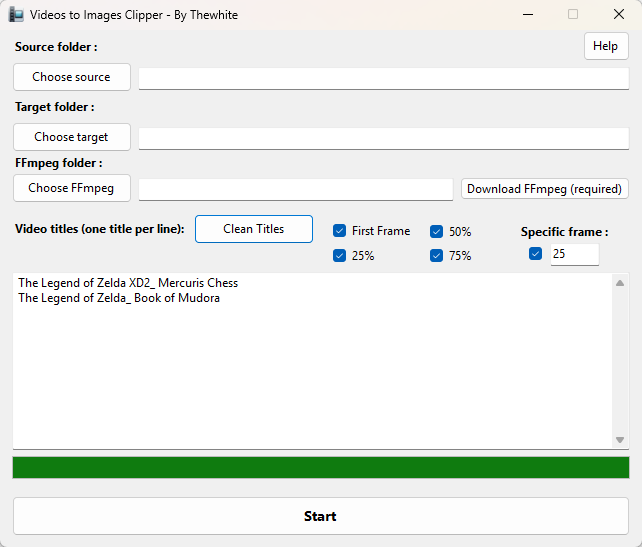Image resolution: width=642 pixels, height=547 pixels.
Task: Click the source folder path field
Action: [x=383, y=78]
